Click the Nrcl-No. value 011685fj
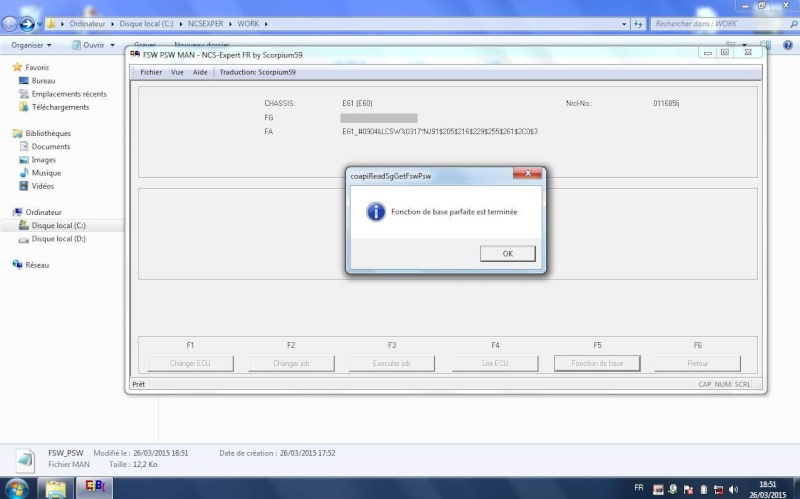Screen dimensions: 800x499 coord(666,103)
